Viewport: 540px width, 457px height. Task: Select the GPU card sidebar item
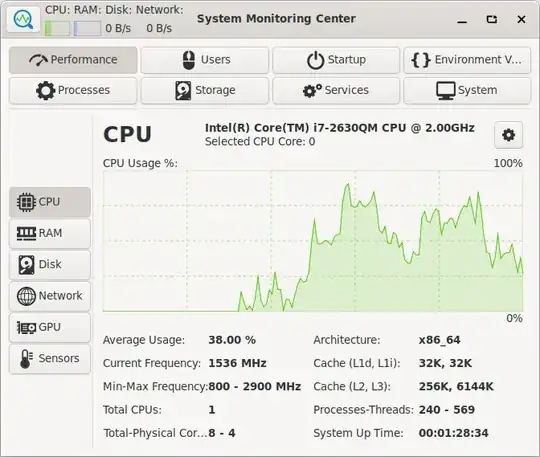tap(50, 327)
